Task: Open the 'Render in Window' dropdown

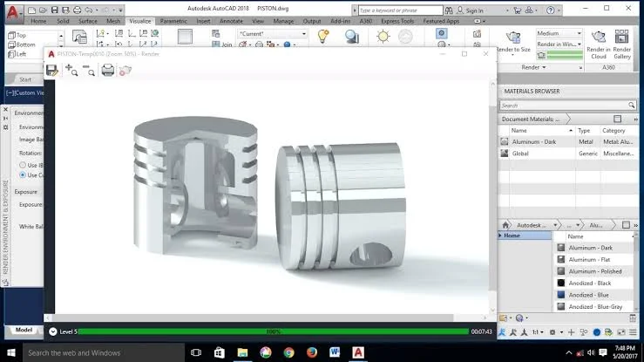Action: coord(559,44)
